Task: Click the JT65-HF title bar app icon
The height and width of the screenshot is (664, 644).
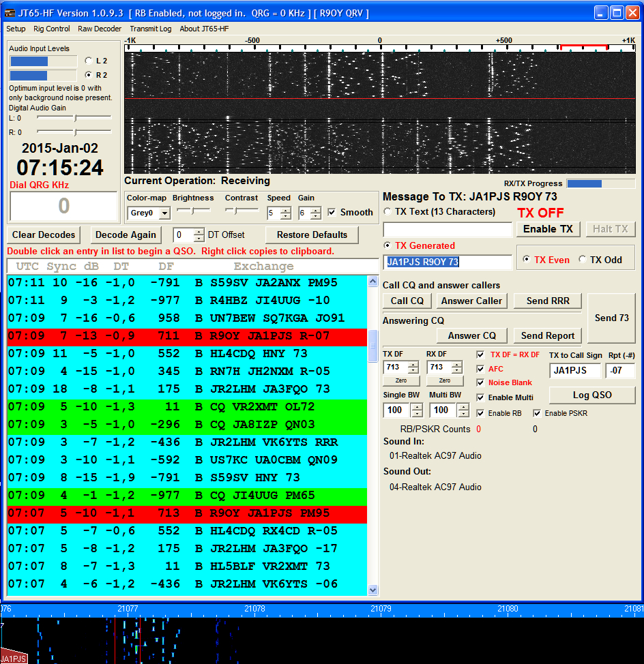Action: 10,13
